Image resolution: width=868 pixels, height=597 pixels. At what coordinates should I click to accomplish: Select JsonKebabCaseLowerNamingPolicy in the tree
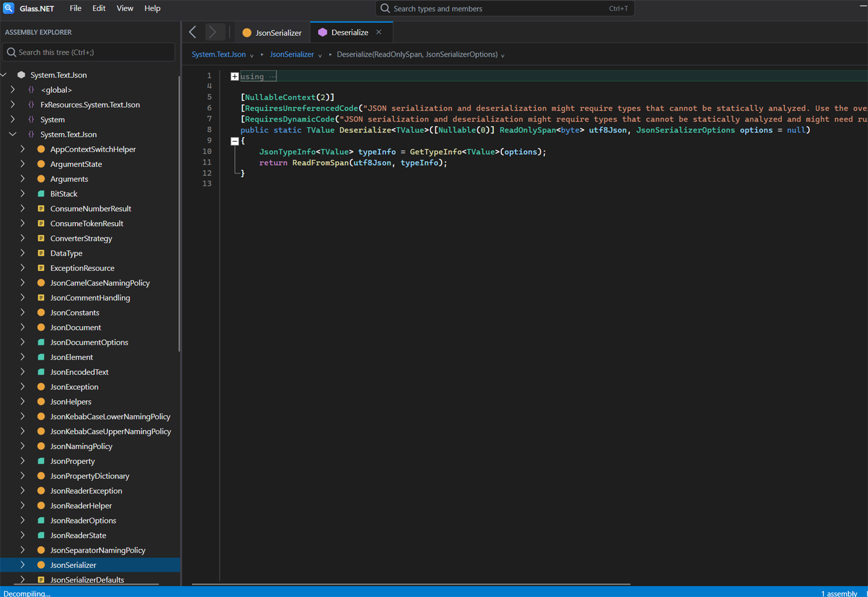(110, 416)
